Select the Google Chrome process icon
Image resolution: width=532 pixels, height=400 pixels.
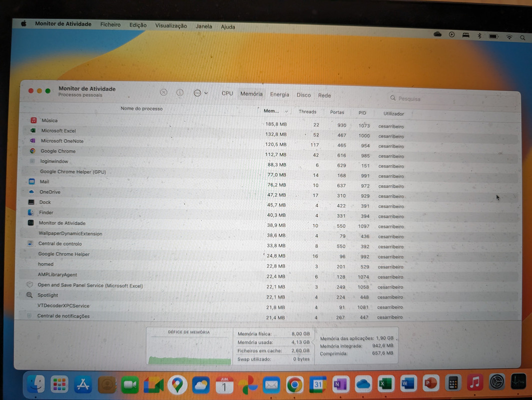[33, 151]
